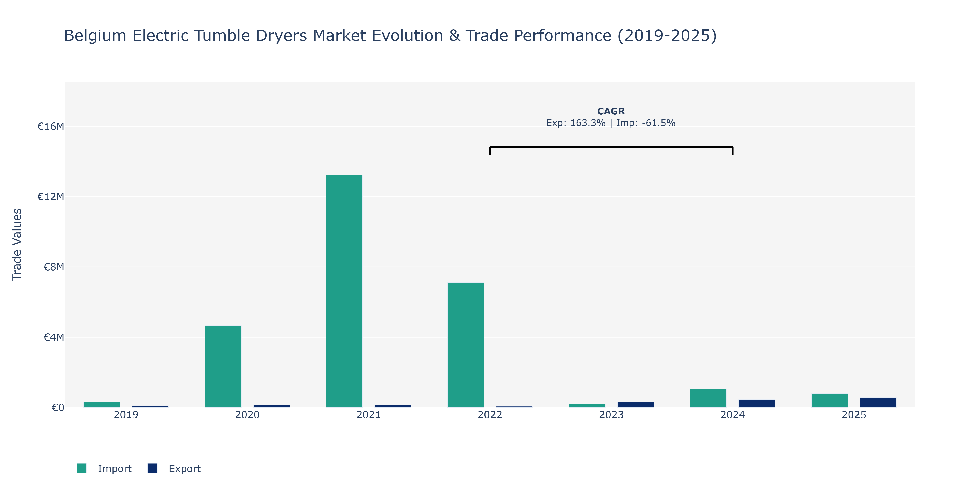This screenshot has height=490, width=980.
Task: Click the Import teal legend swatch
Action: (81, 468)
